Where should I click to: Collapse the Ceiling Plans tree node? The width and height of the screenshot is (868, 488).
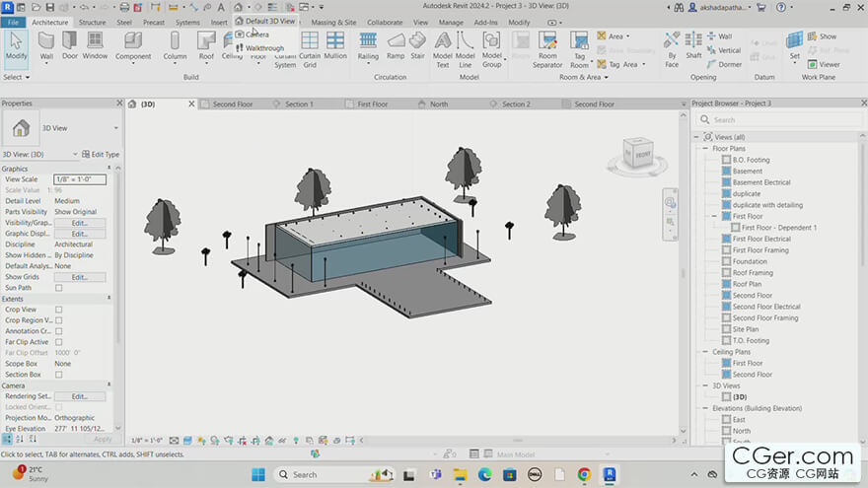click(706, 352)
